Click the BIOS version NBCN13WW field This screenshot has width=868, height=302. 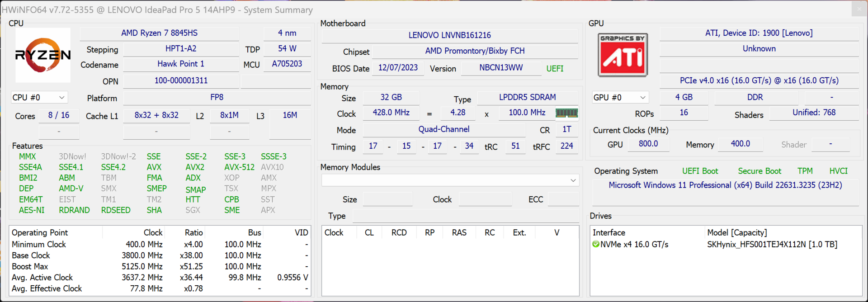point(501,68)
